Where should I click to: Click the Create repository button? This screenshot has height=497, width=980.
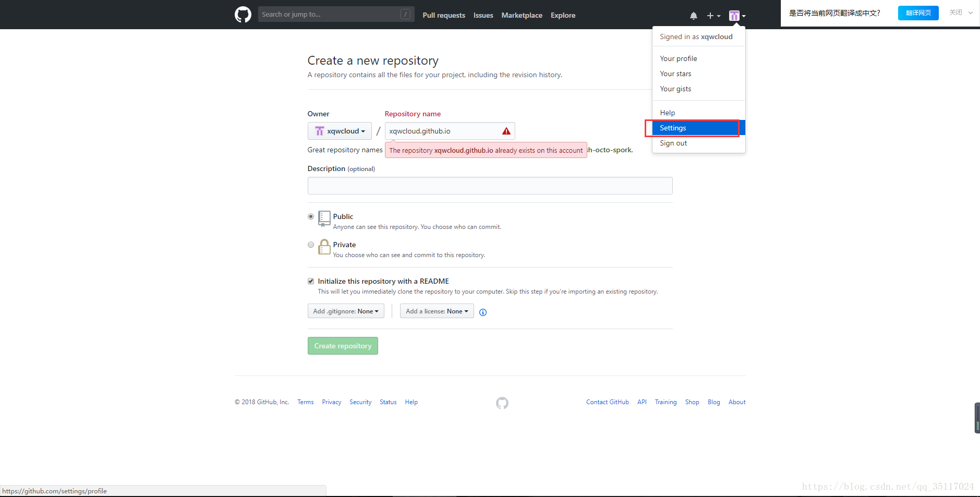(x=343, y=346)
